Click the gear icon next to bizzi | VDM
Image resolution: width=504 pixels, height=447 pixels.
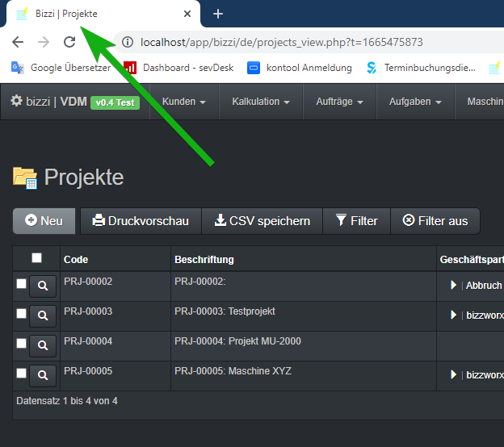pos(17,101)
